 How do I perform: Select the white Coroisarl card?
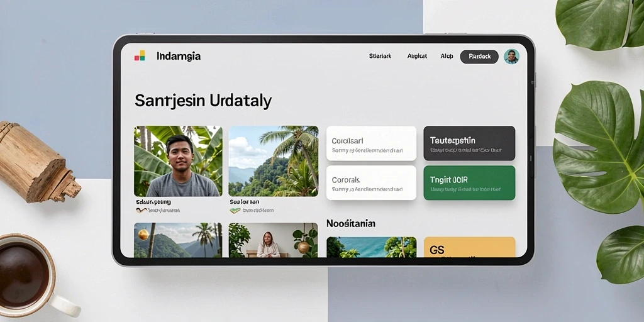click(x=371, y=143)
